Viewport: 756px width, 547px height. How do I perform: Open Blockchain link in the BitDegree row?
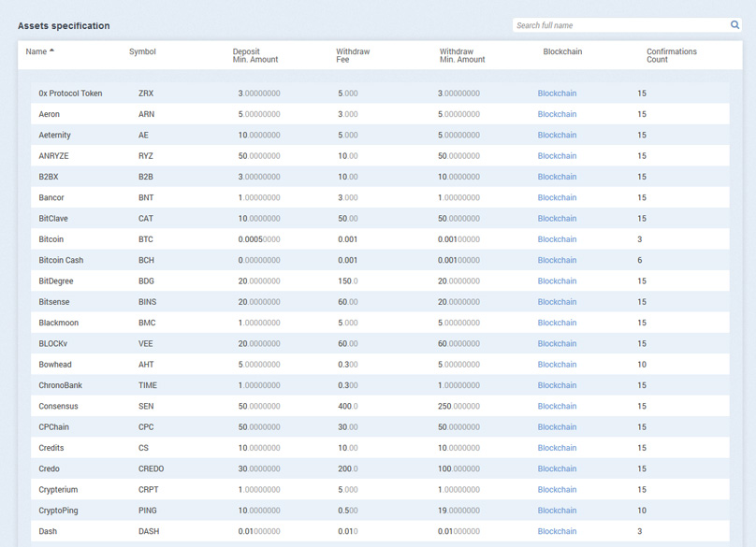coord(557,281)
